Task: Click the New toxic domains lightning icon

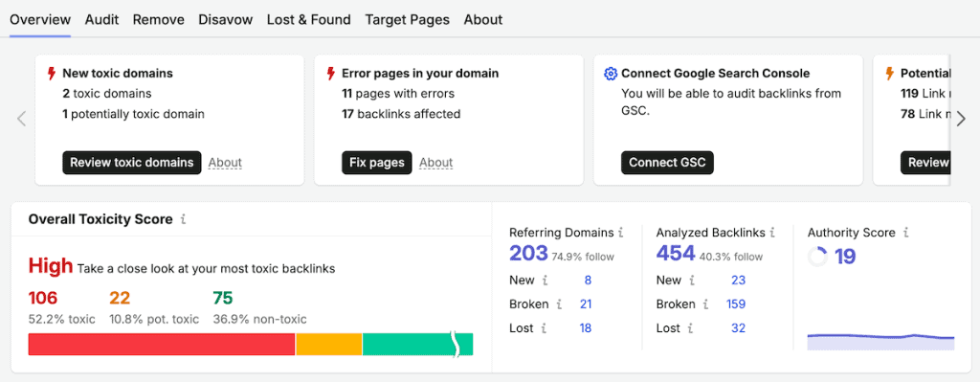Action: (x=52, y=74)
